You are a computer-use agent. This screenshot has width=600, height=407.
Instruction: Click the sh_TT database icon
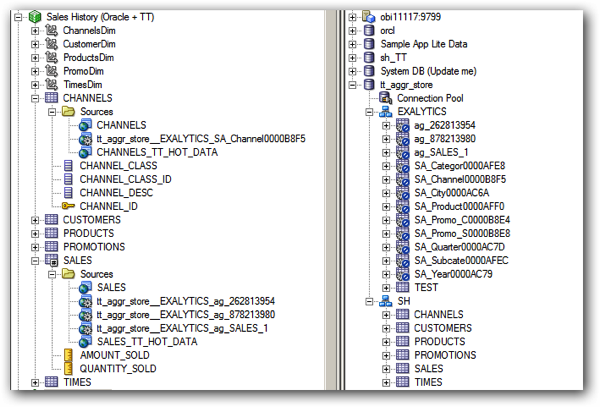369,57
